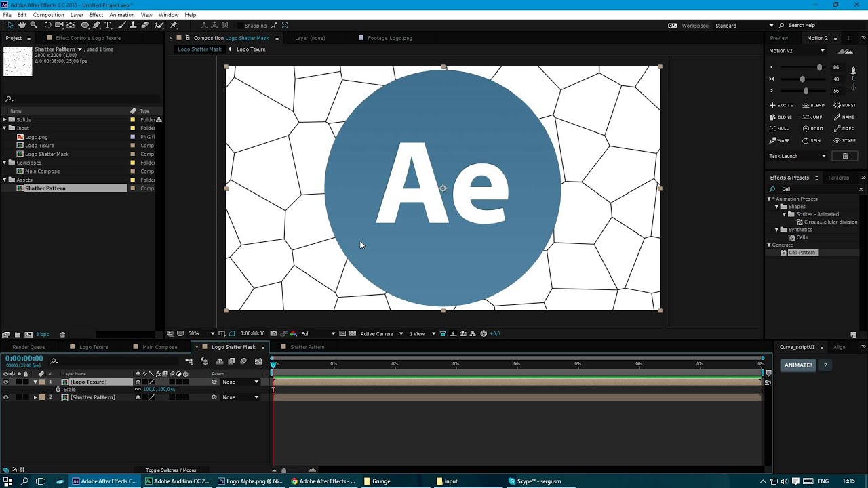Open the Task Launch dropdown
868x488 pixels.
click(798, 156)
